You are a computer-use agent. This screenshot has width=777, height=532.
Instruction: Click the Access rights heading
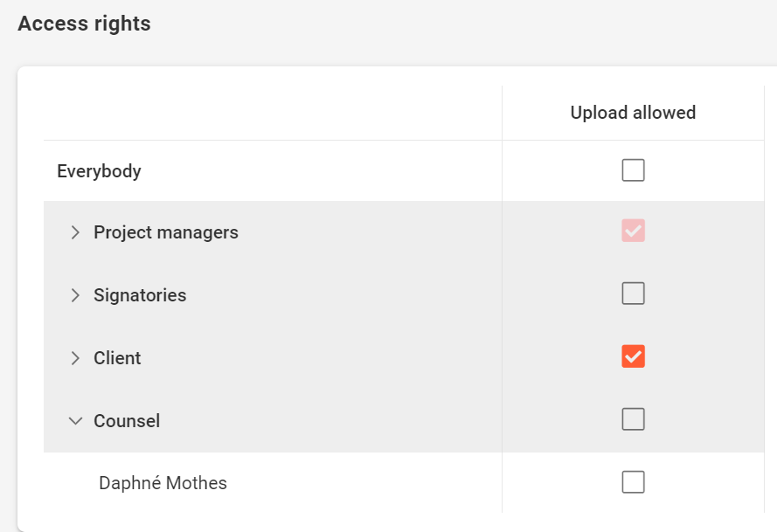click(84, 24)
